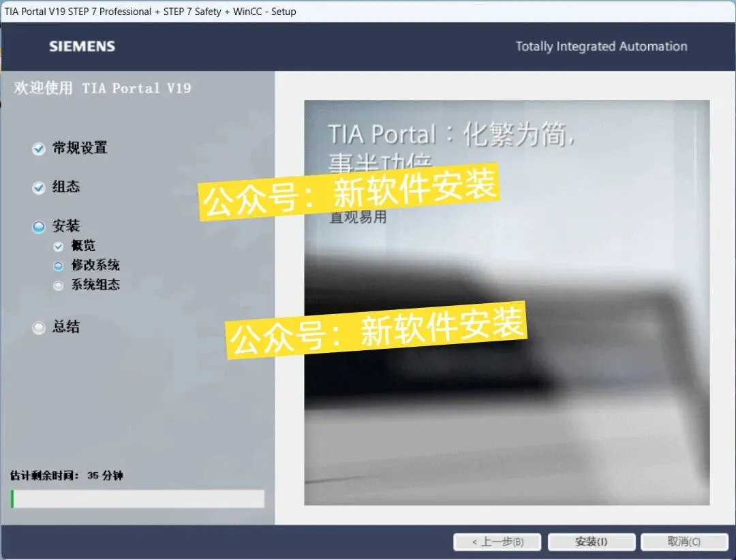This screenshot has width=736, height=560.
Task: Open the 常规设置 step label
Action: click(80, 148)
